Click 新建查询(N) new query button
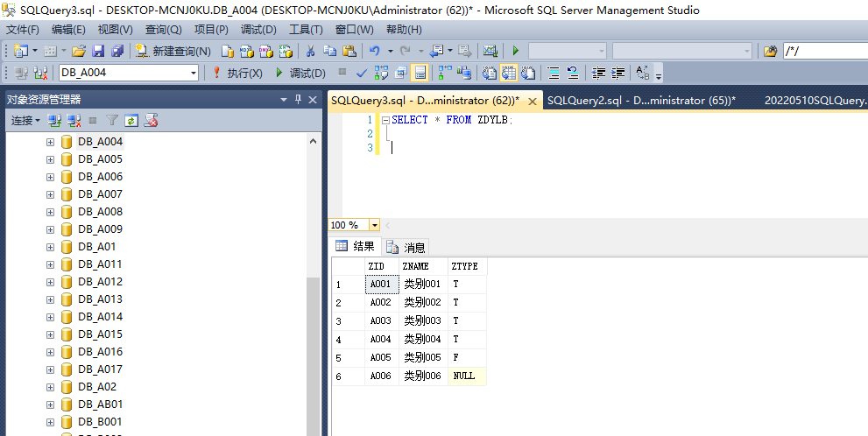 point(173,51)
